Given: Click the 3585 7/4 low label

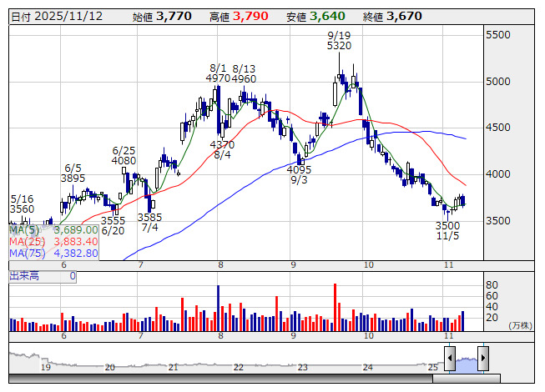Looking at the screenshot, I should pos(149,222).
